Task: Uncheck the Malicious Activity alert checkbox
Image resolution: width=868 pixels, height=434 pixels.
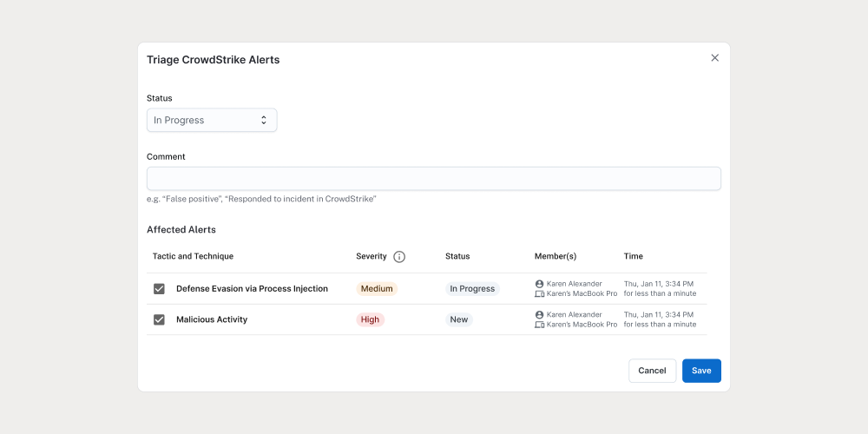Action: (159, 320)
